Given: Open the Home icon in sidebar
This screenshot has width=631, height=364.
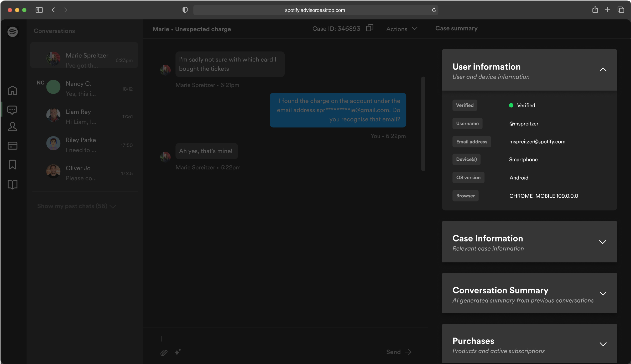Looking at the screenshot, I should 12,91.
